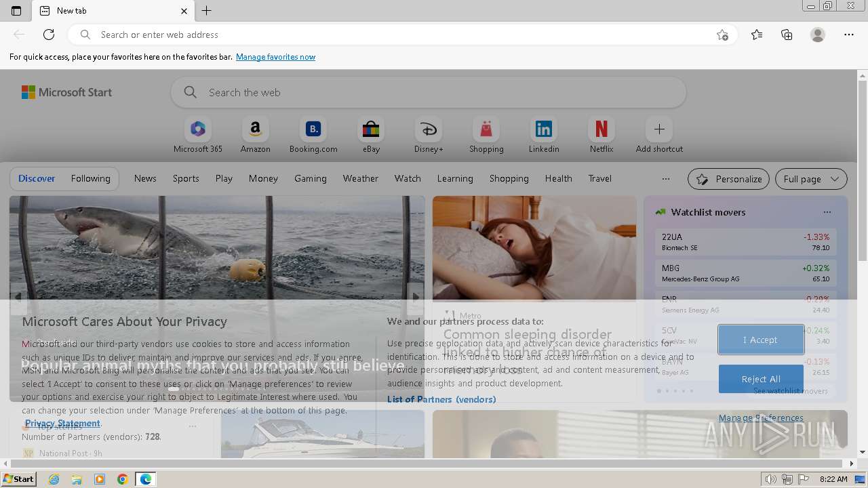Click Reject All on privacy banner

coord(761,379)
